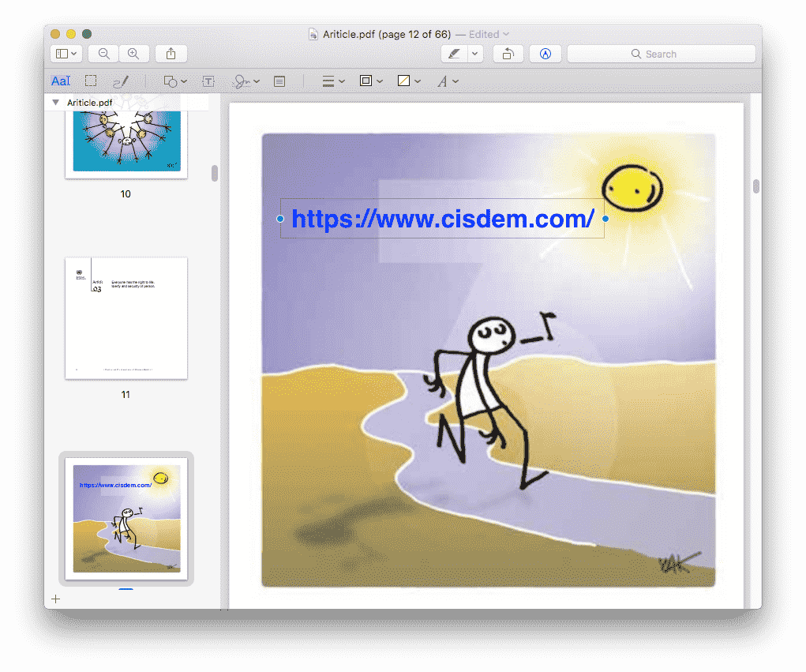
Task: Select page 11 thumbnail
Action: coord(126,318)
